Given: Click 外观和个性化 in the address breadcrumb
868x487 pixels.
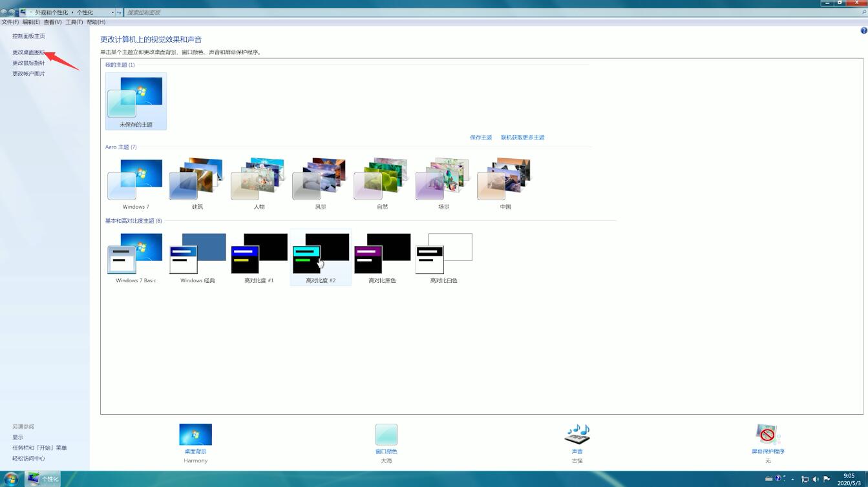Looking at the screenshot, I should (x=52, y=12).
